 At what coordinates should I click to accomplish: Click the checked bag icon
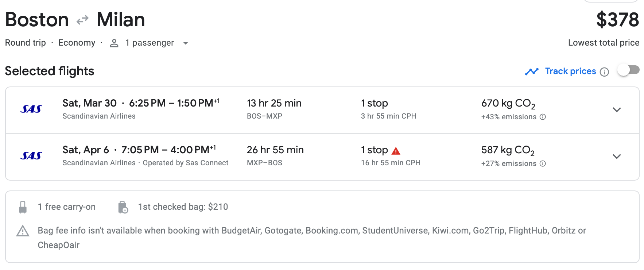pyautogui.click(x=123, y=207)
